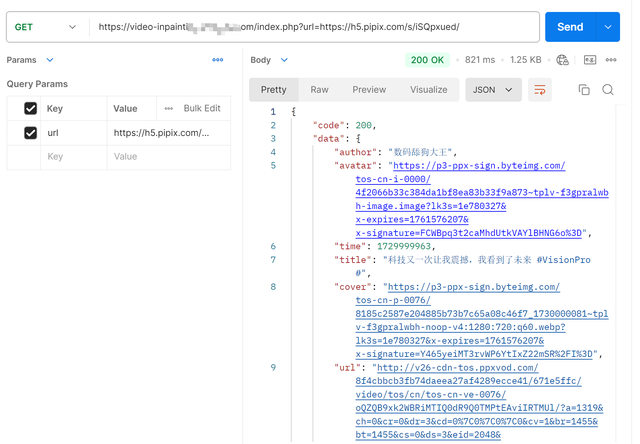640x444 pixels.
Task: Switch to the Preview response tab
Action: [x=369, y=90]
